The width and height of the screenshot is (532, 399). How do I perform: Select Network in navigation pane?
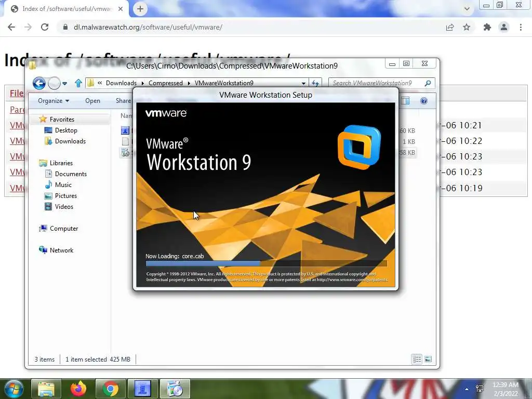click(x=61, y=250)
